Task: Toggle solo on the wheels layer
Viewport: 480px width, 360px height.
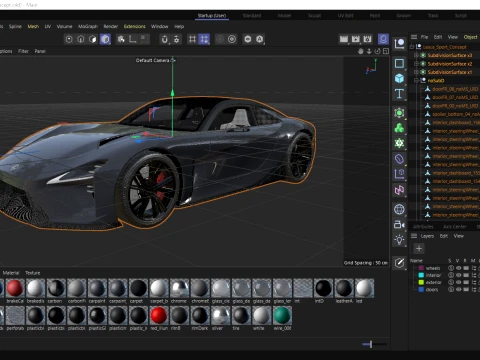Action: 451,268
